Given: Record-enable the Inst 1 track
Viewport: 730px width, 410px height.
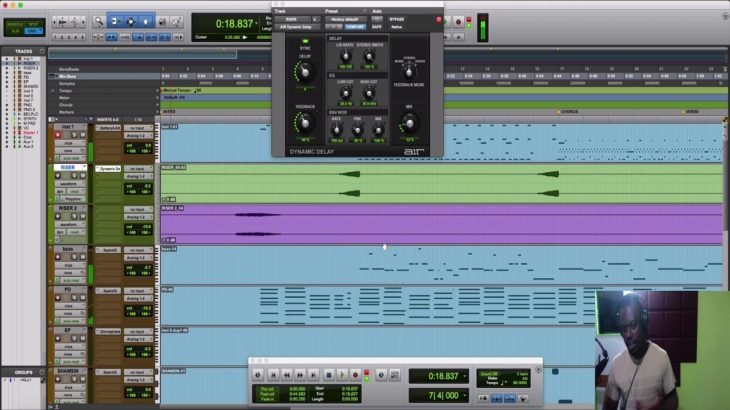Looking at the screenshot, I should pos(58,135).
